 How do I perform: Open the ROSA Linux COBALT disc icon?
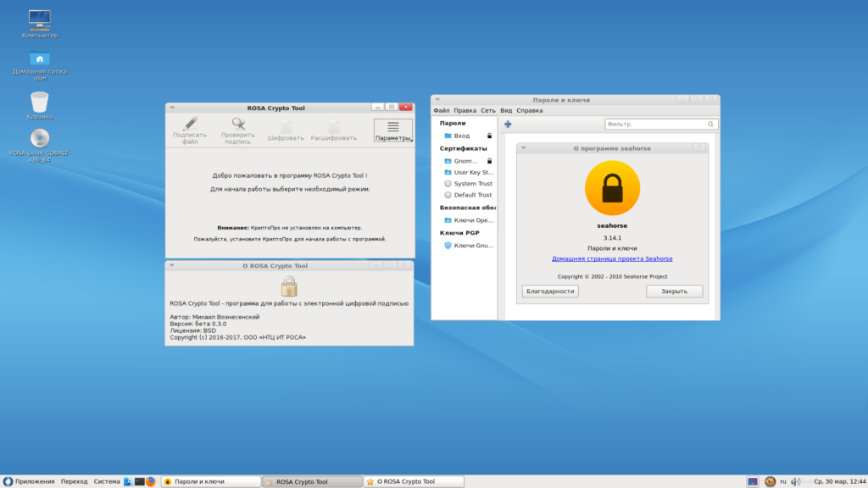(x=39, y=146)
